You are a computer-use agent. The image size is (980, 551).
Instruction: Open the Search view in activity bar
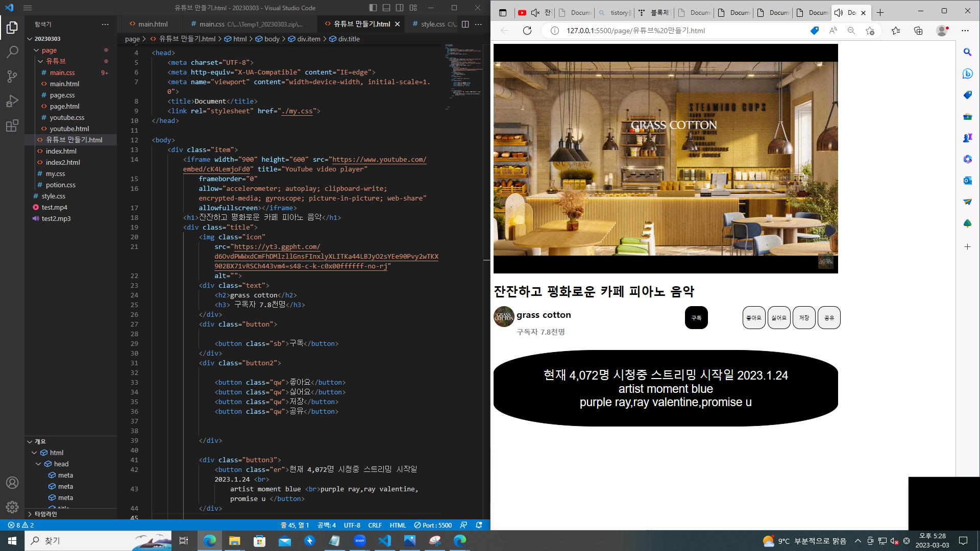12,52
